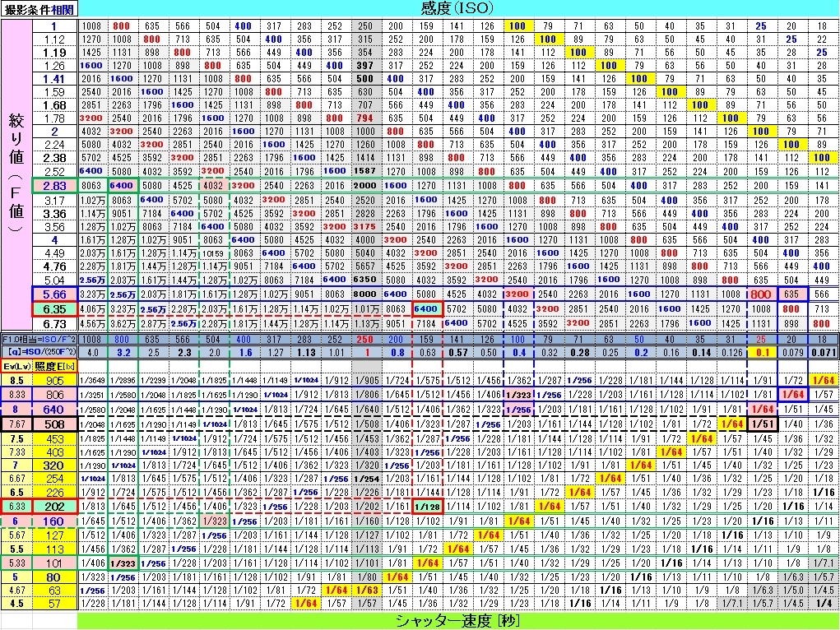This screenshot has height=630, width=840.
Task: Click the pink 4032 cell in row 2.83
Action: pyautogui.click(x=213, y=186)
